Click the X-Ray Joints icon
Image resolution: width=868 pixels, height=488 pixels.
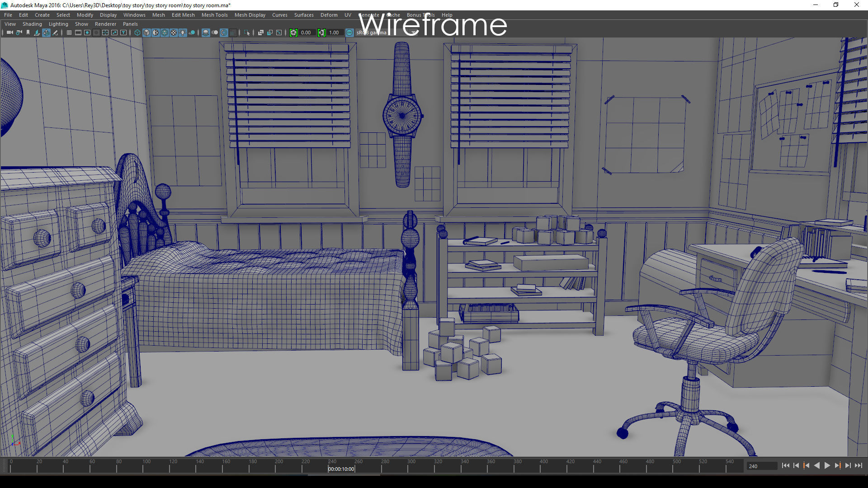point(279,33)
